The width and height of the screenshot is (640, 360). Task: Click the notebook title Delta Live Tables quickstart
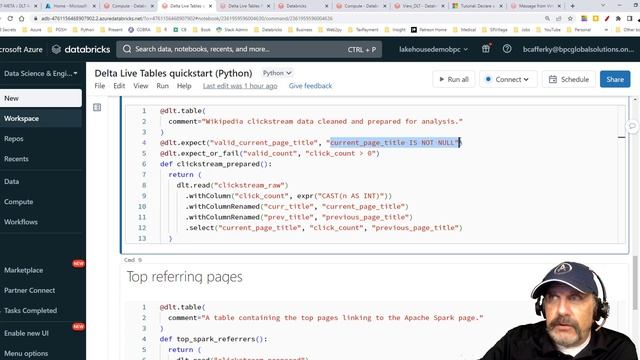[173, 73]
